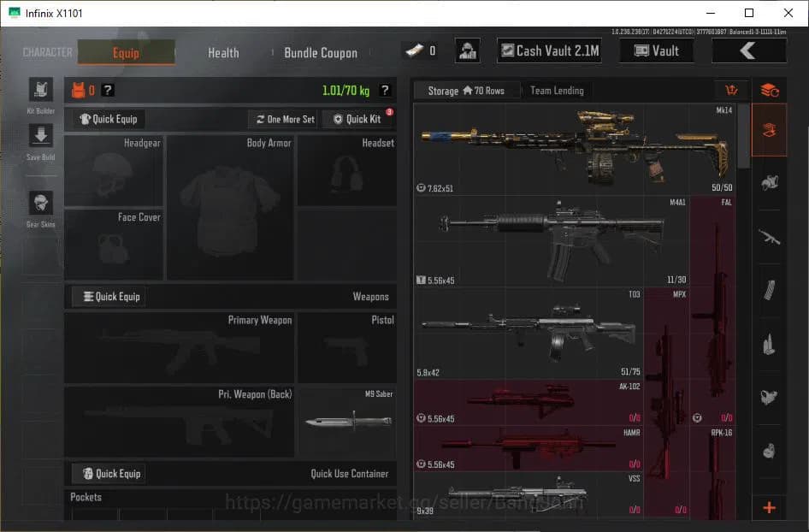Select the magazine category icon in sidebar
This screenshot has height=532, width=809.
tap(769, 290)
